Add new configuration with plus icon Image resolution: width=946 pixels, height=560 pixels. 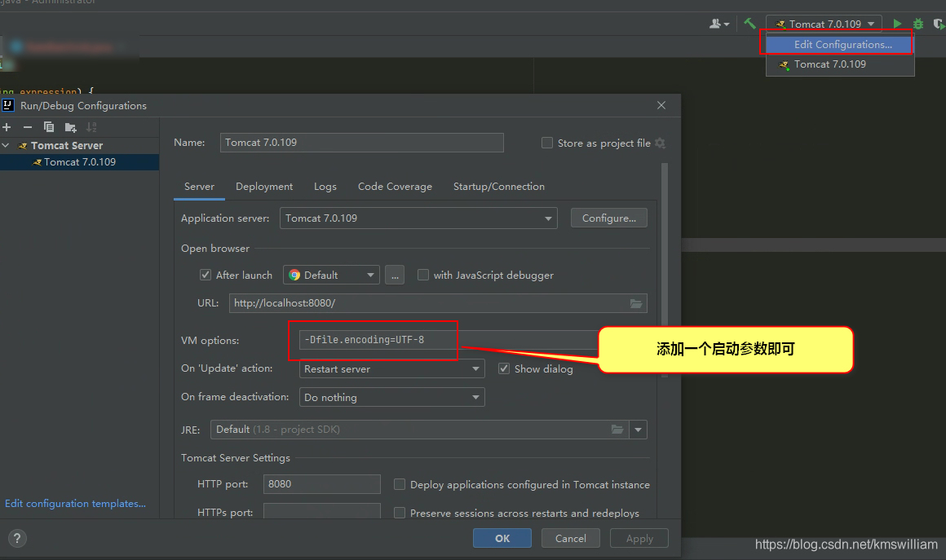tap(7, 127)
